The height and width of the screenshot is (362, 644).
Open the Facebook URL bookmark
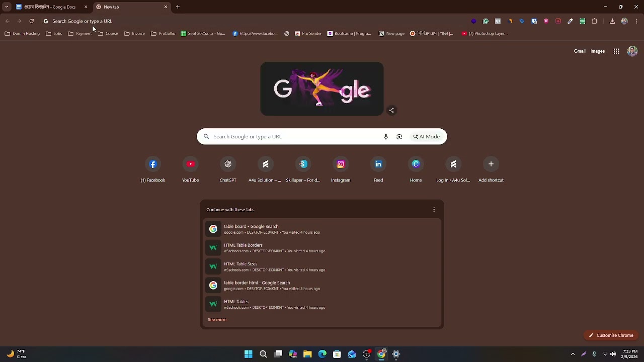(x=255, y=34)
